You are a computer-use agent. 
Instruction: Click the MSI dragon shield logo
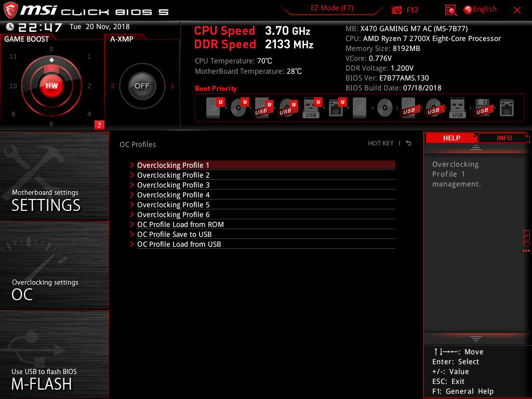click(x=10, y=10)
